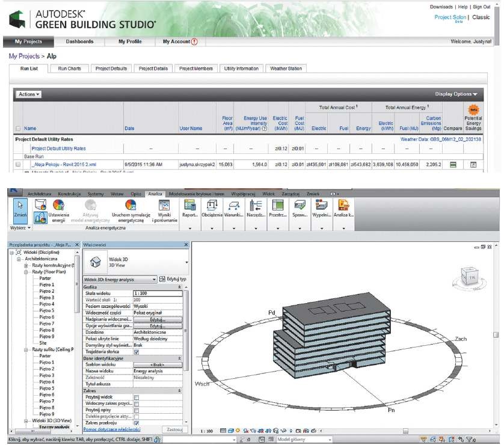Expand Rzuty konstrukcyjne tree node
Image resolution: width=504 pixels, height=445 pixels.
point(26,265)
